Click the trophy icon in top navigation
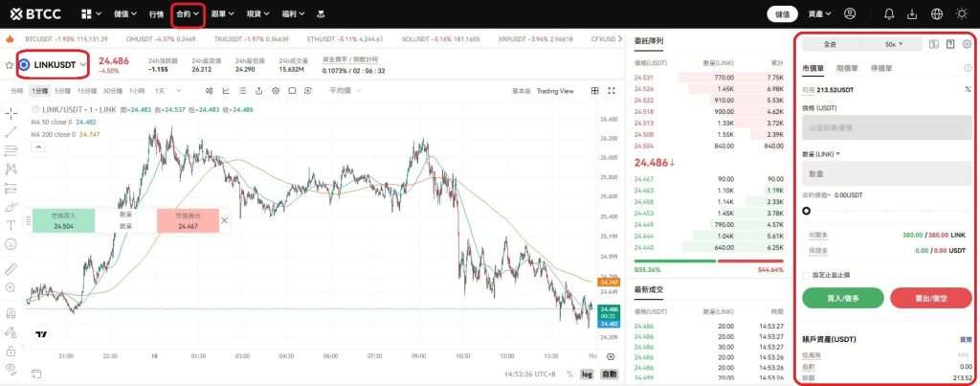The image size is (980, 386). [x=321, y=13]
